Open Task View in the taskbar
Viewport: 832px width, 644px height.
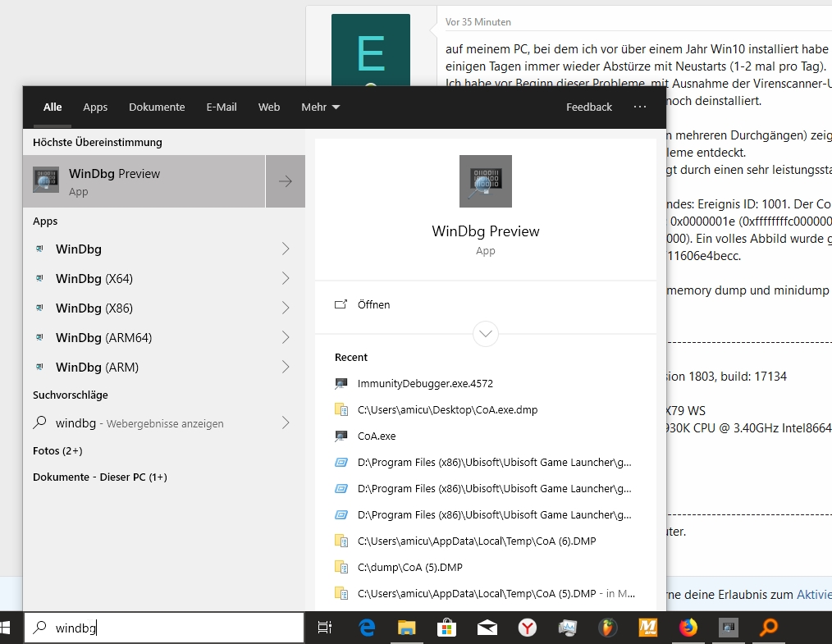(325, 628)
